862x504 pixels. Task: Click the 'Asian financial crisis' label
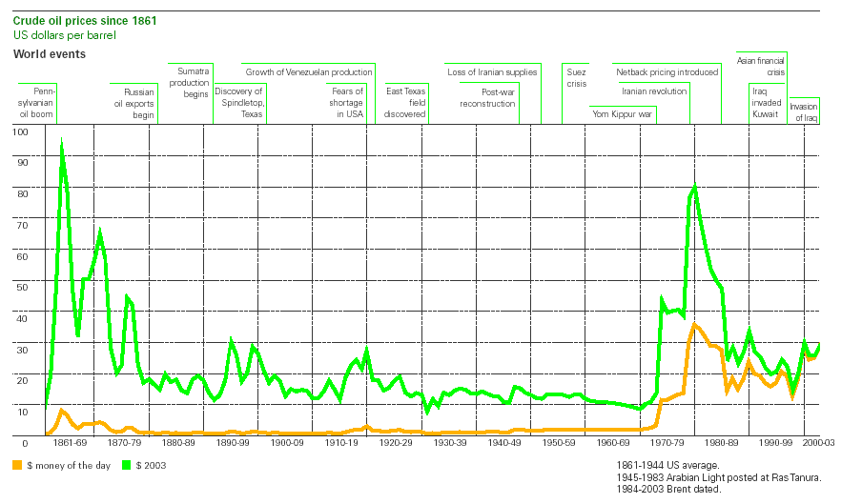(761, 67)
